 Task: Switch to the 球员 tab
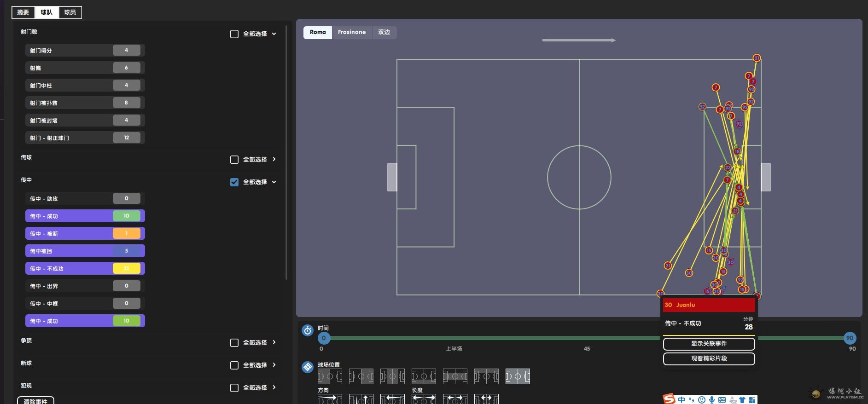click(70, 12)
